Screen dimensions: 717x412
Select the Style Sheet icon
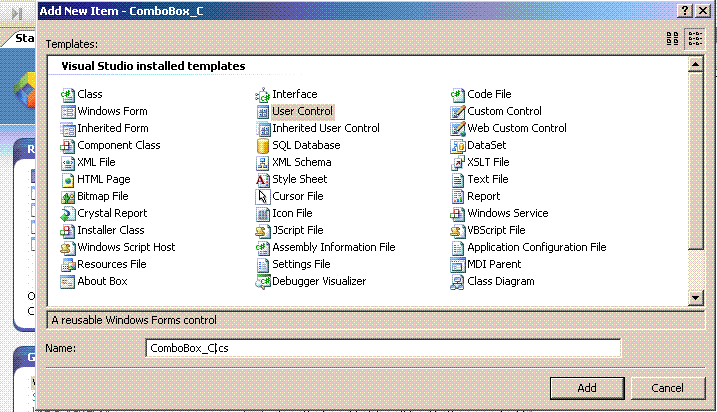pyautogui.click(x=262, y=179)
